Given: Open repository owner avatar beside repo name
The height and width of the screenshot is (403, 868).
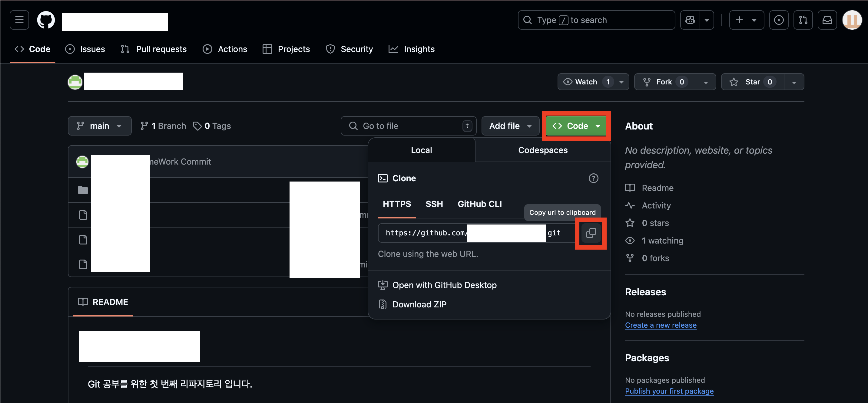Looking at the screenshot, I should [x=75, y=82].
